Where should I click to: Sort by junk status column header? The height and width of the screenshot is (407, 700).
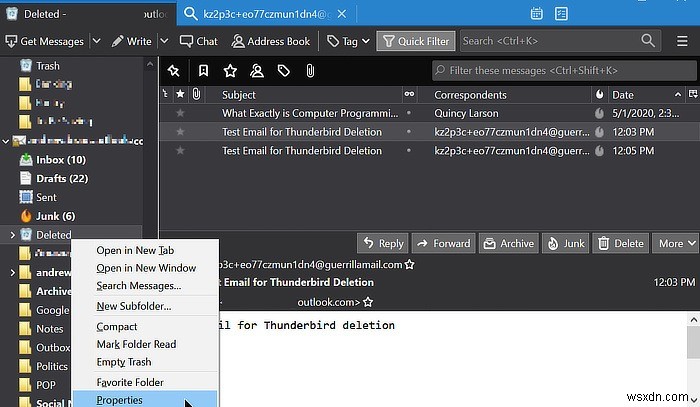click(600, 94)
